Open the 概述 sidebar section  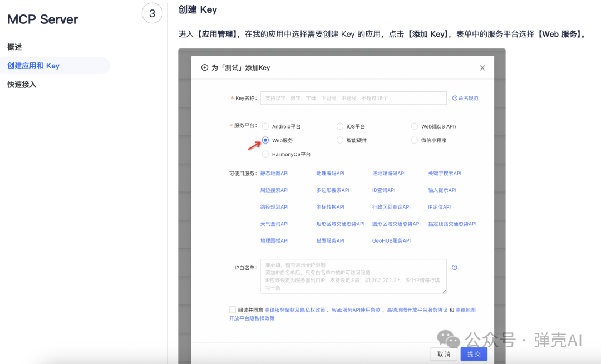[x=14, y=47]
